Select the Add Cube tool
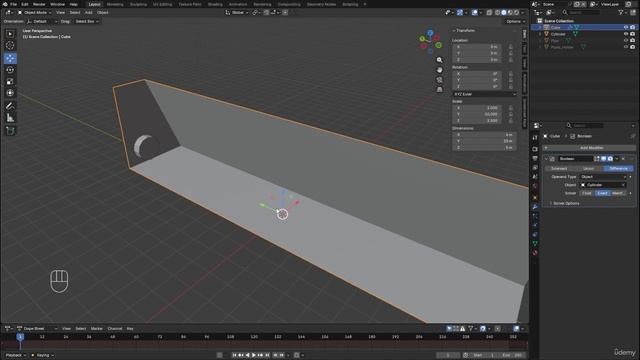Viewport: 640px width, 360px height. [10, 131]
